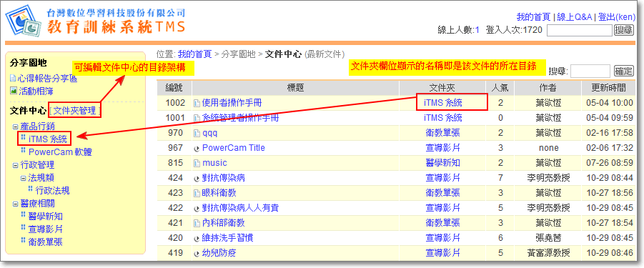Click 登出(ken) to log out
The image size is (644, 268).
coord(617,17)
